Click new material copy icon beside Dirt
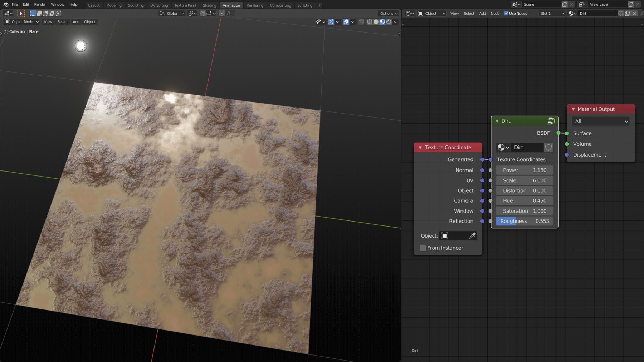 [x=628, y=13]
